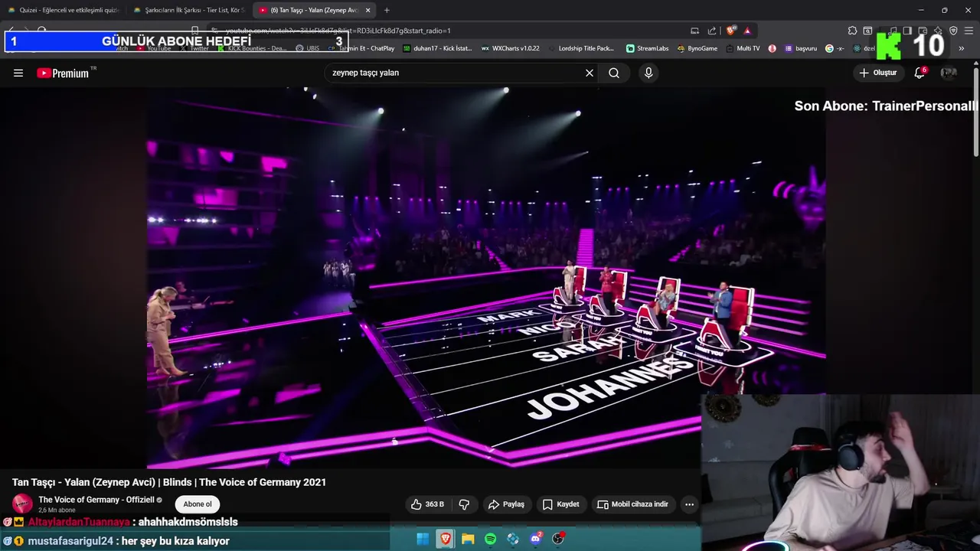
Task: Open File Explorer from the taskbar
Action: tap(468, 539)
